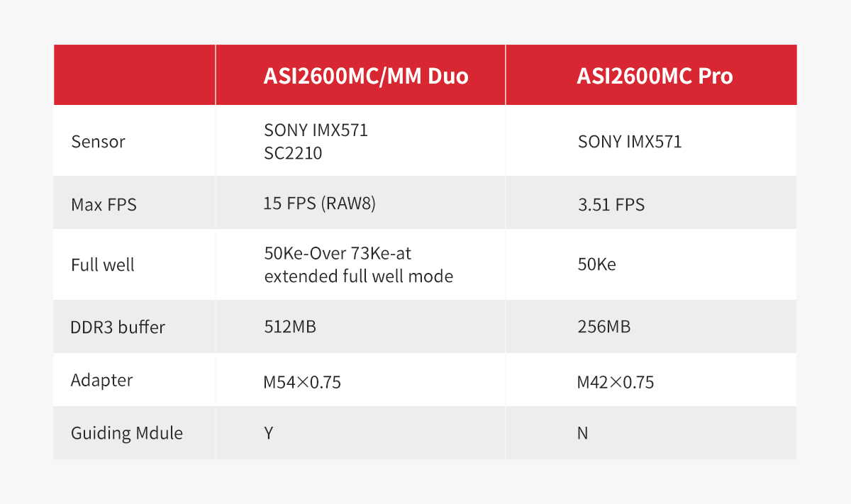Click the 256MB buffer value
The width and height of the screenshot is (851, 504).
click(x=604, y=327)
